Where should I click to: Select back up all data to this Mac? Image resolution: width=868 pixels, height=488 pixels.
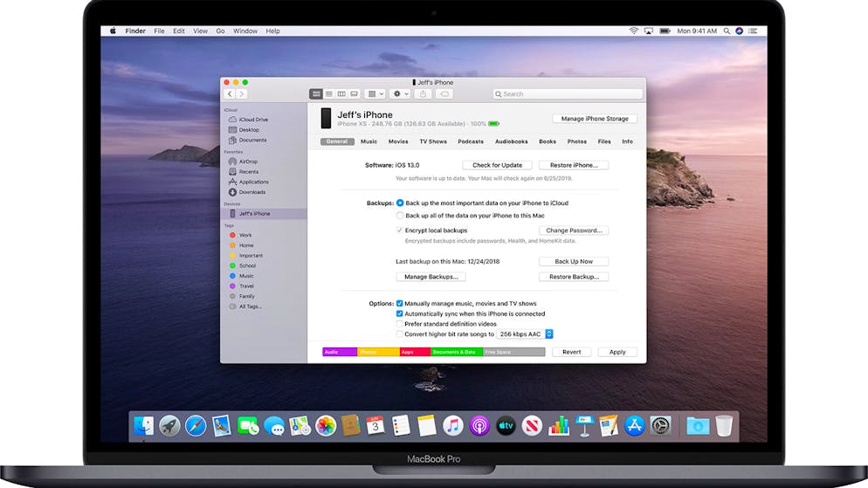click(400, 216)
